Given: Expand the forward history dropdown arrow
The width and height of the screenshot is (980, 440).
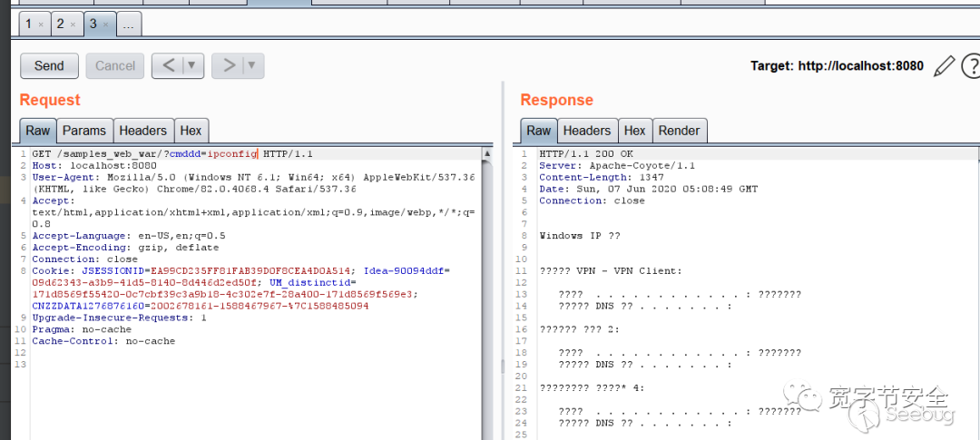Looking at the screenshot, I should 252,65.
